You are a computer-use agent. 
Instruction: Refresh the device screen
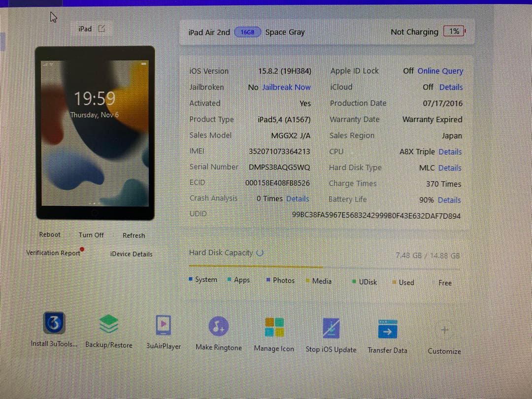tap(133, 235)
